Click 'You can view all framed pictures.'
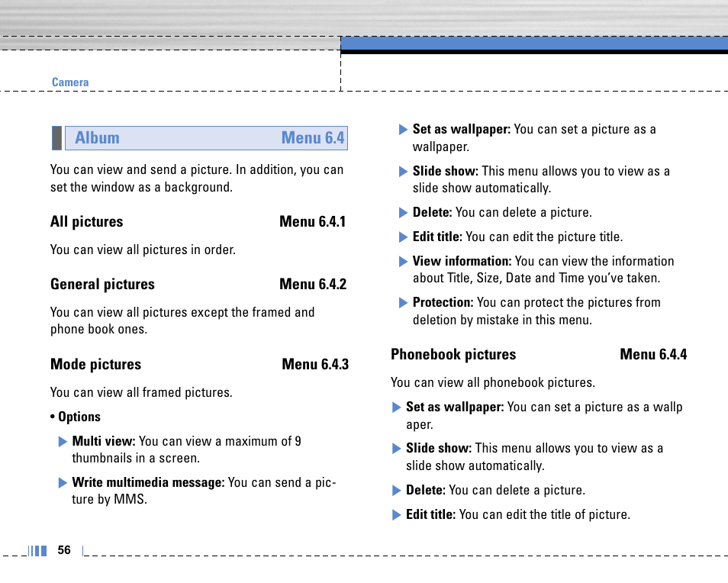 click(x=142, y=393)
